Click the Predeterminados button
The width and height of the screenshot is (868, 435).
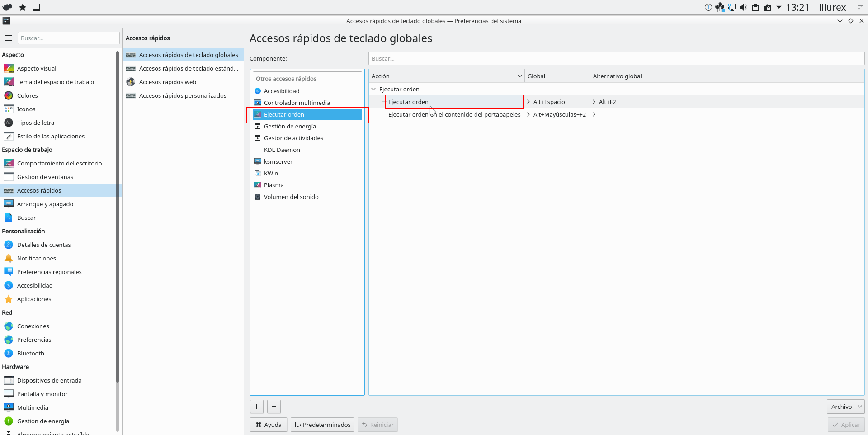coord(322,425)
